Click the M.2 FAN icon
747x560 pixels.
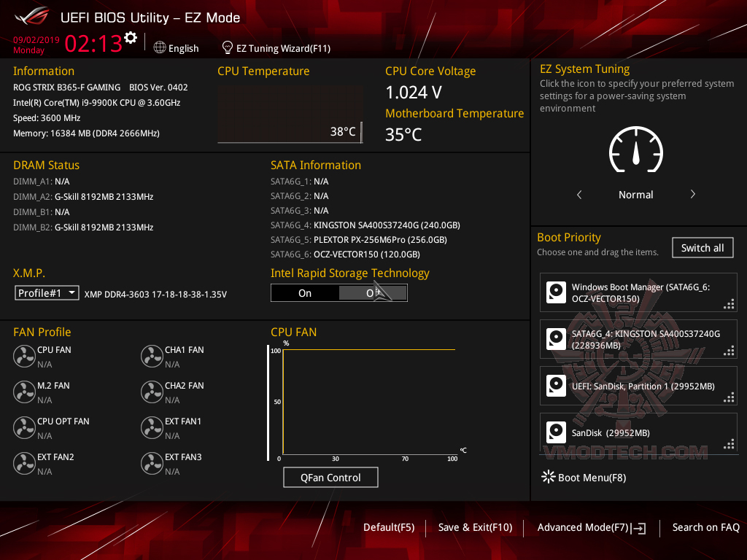pos(25,392)
